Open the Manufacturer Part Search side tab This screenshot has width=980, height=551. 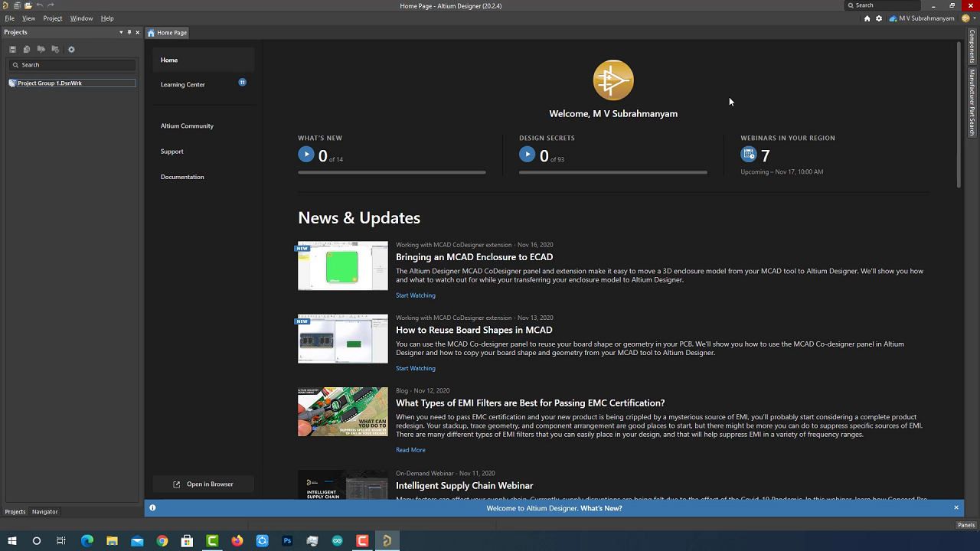(x=972, y=103)
